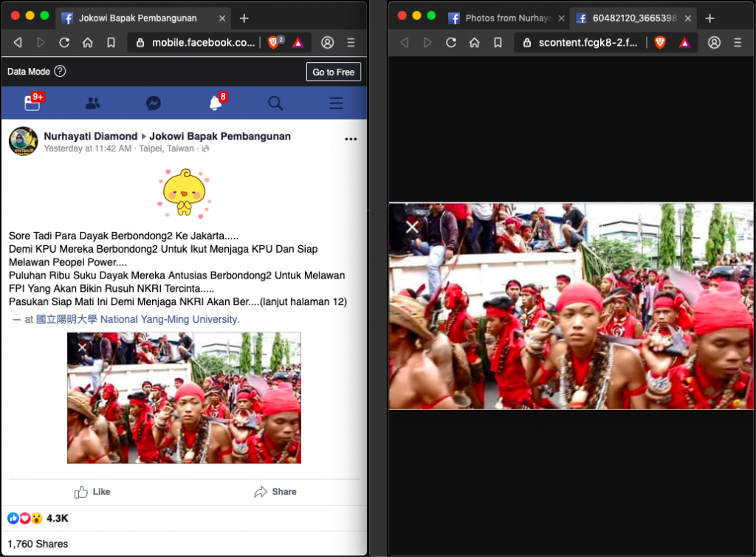Share the post using Share button
The width and height of the screenshot is (756, 557).
pyautogui.click(x=275, y=491)
